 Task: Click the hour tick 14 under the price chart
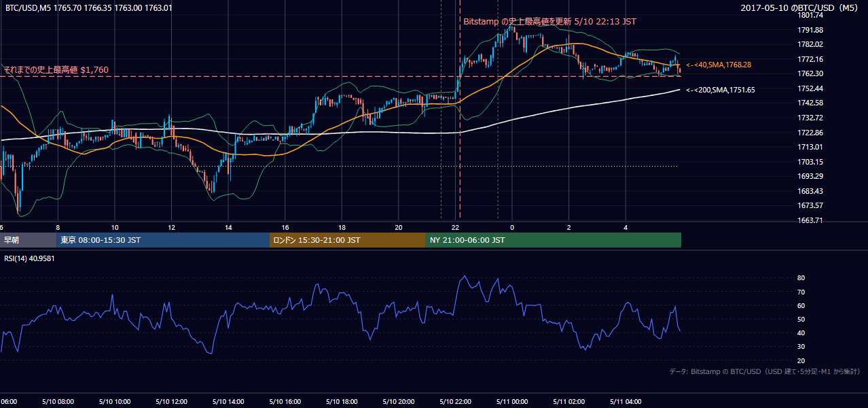[228, 227]
